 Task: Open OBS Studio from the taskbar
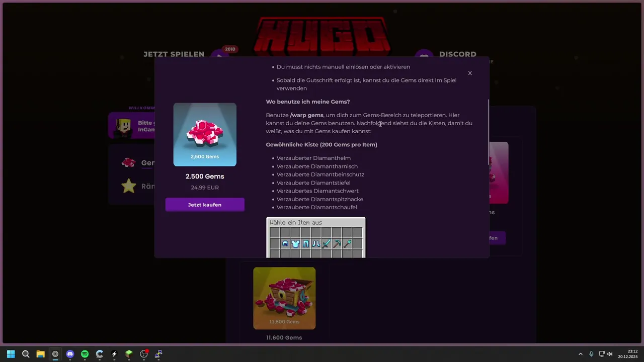(144, 354)
